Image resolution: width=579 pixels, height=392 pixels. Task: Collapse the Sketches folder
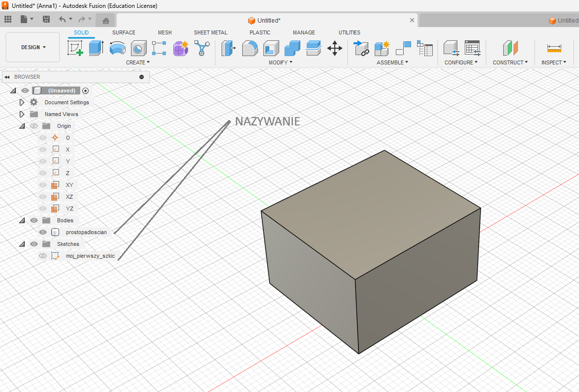coord(22,244)
